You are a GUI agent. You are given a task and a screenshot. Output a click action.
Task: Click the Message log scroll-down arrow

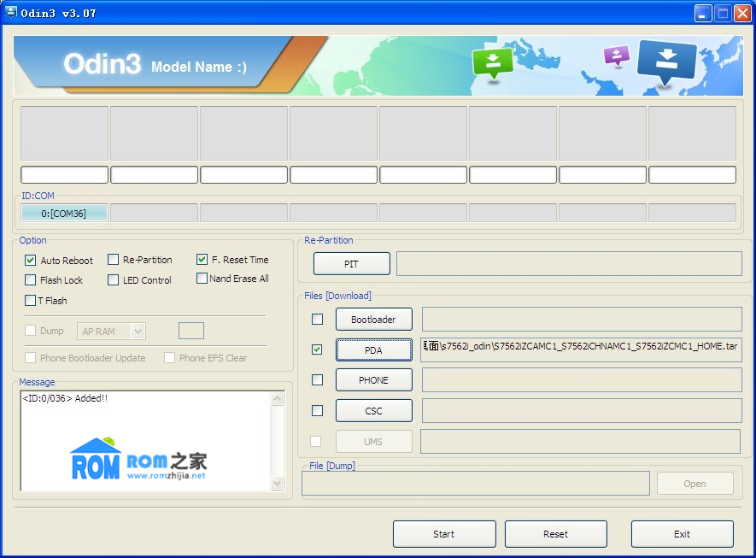tap(278, 483)
